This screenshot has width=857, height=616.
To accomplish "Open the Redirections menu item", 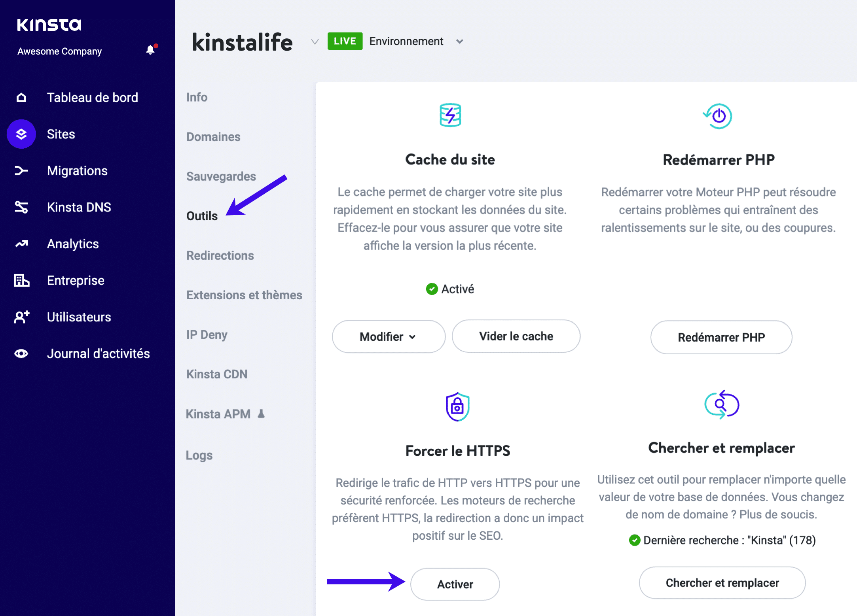I will click(x=220, y=255).
